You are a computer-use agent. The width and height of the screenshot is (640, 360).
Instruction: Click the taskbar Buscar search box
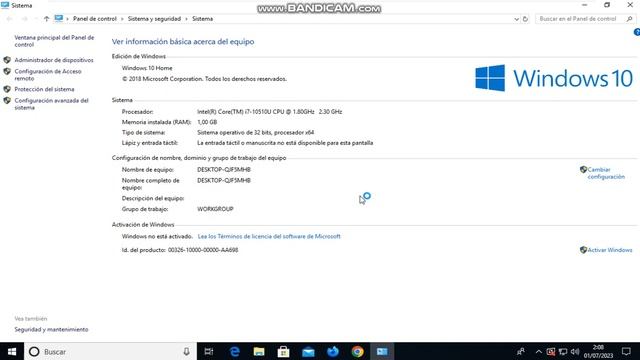(110, 351)
